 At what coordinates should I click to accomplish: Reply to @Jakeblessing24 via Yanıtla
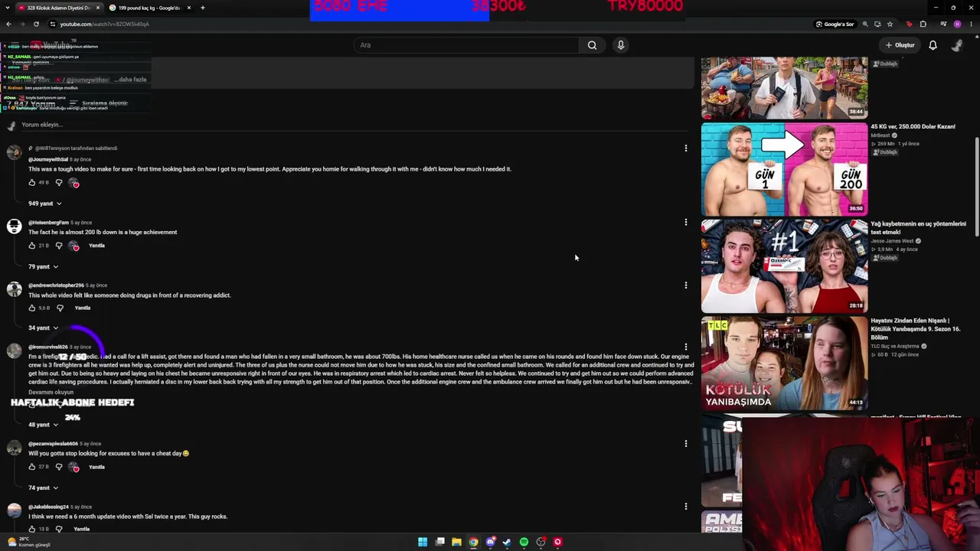(x=82, y=529)
